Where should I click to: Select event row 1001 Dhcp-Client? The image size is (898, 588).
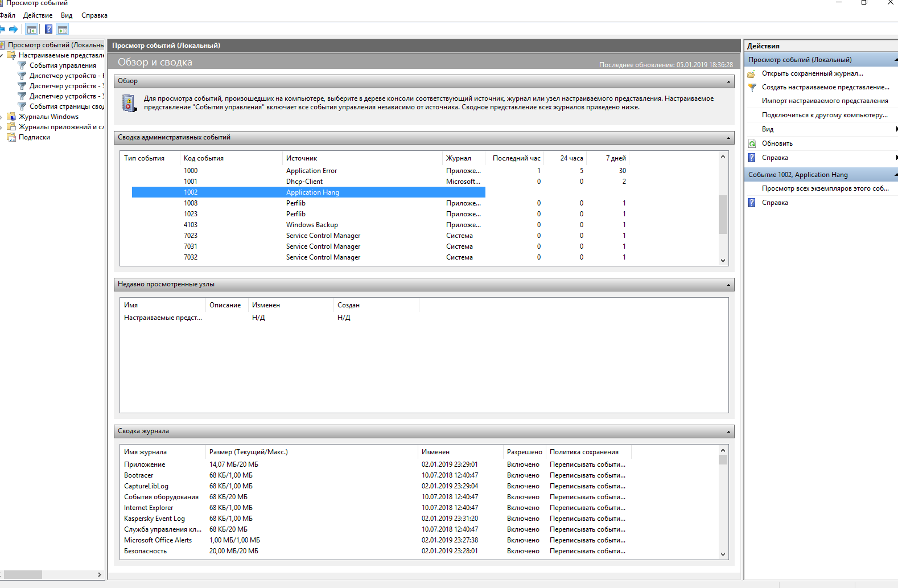(380, 182)
